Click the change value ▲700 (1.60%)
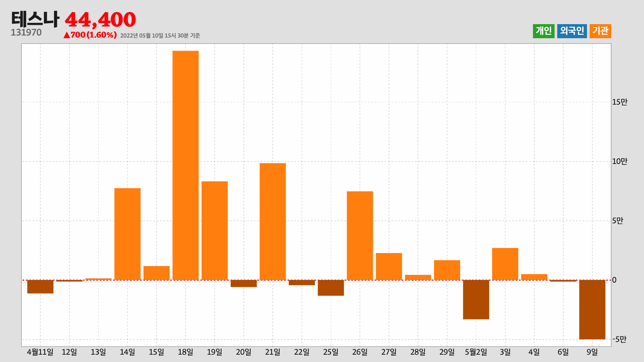 90,35
